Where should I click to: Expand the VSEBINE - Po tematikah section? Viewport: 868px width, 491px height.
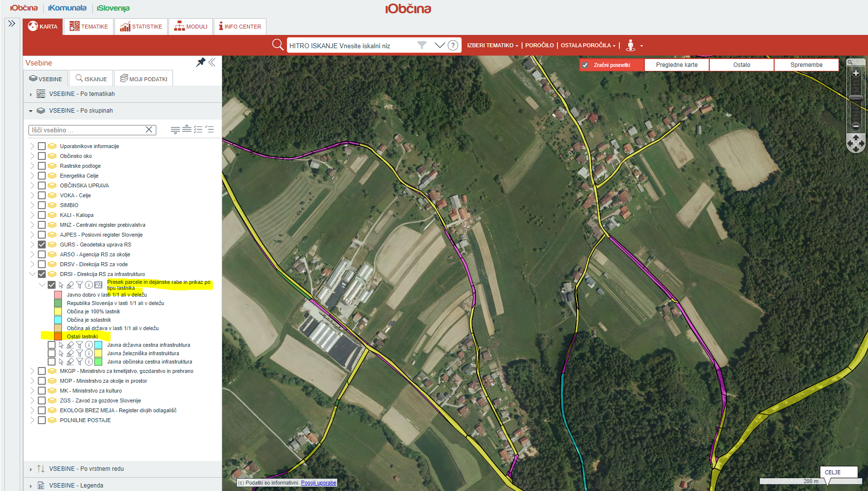coord(30,94)
